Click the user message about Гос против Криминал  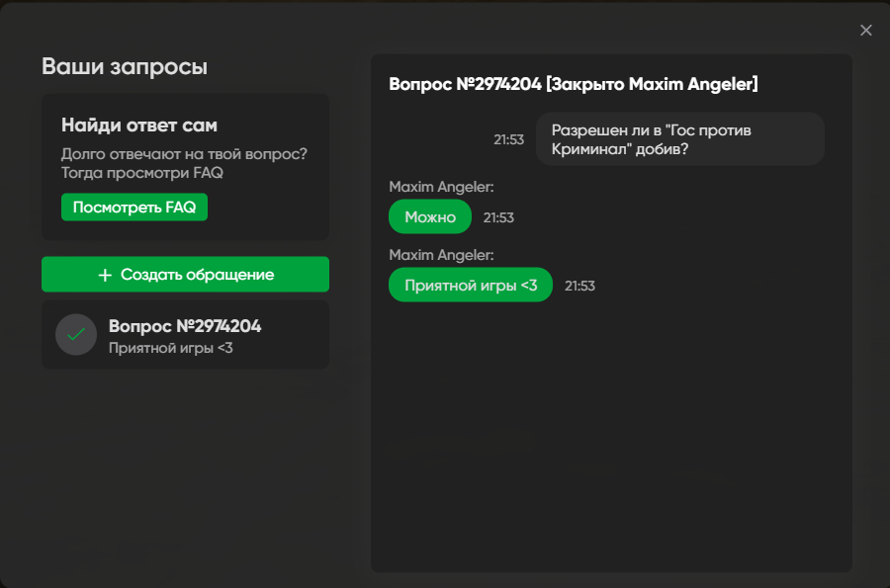(680, 139)
